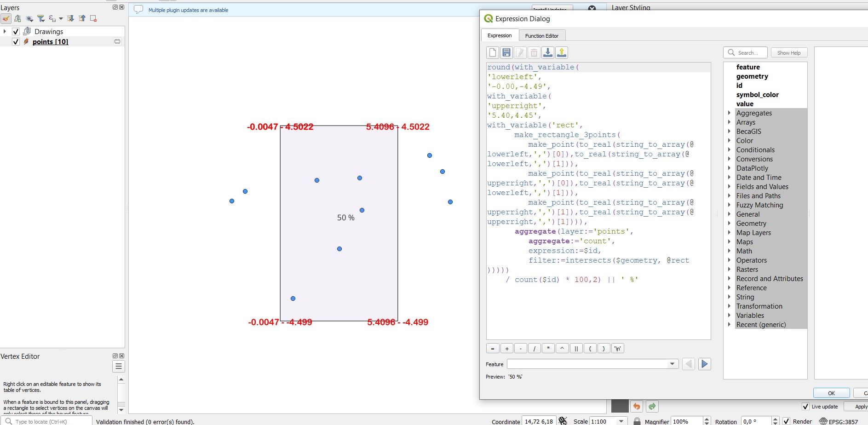Insert the multiply * operator button
The height and width of the screenshot is (425, 868).
(x=548, y=348)
